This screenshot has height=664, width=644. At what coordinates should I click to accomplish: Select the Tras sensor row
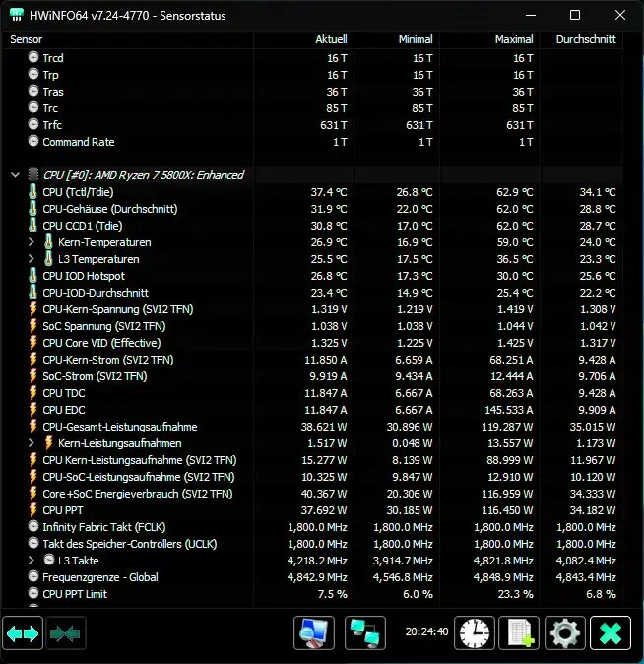pyautogui.click(x=313, y=92)
